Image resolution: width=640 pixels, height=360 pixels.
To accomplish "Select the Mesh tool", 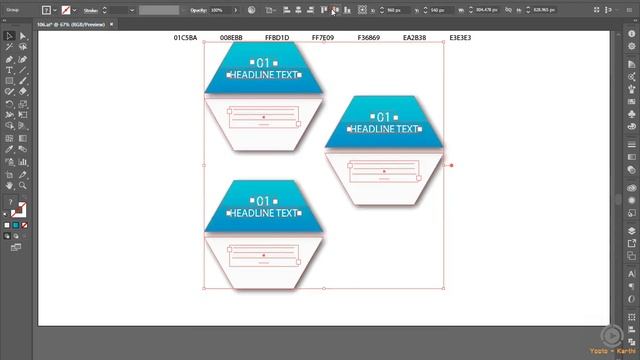I will point(9,139).
